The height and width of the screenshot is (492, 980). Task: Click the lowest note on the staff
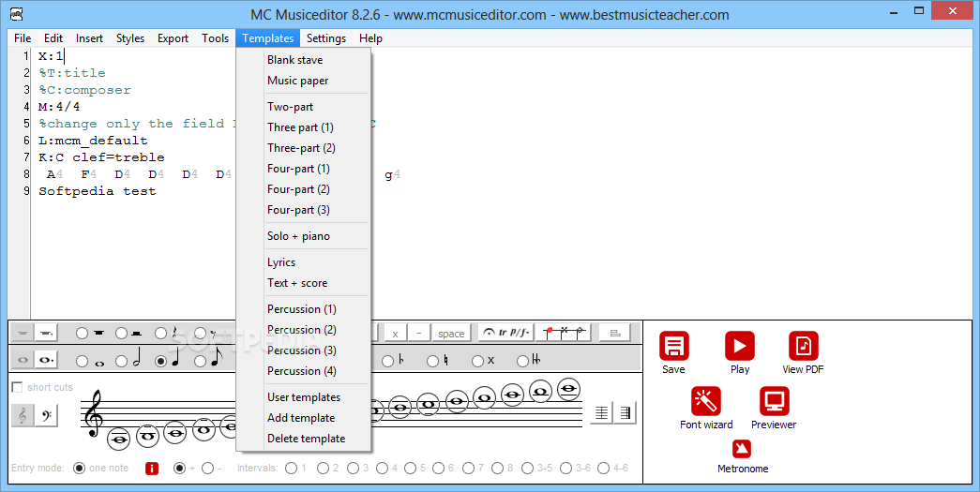pyautogui.click(x=119, y=439)
